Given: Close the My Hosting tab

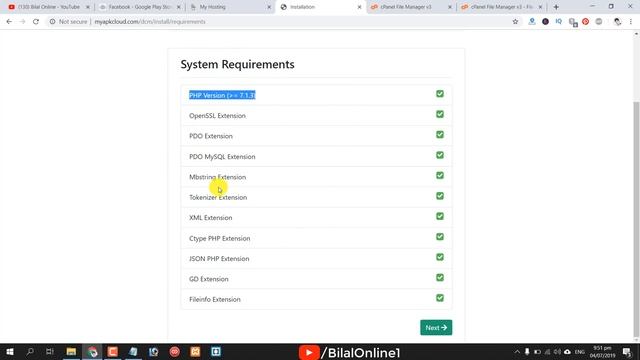Looking at the screenshot, I should point(269,7).
